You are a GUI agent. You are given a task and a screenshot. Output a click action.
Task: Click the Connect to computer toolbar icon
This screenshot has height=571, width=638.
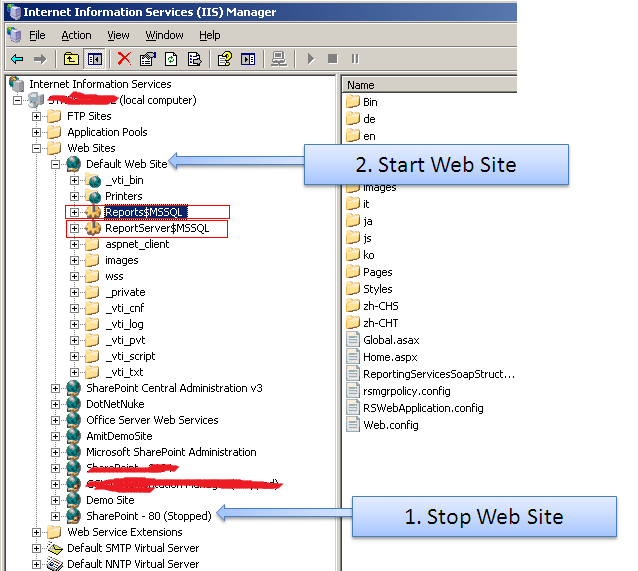point(279,59)
